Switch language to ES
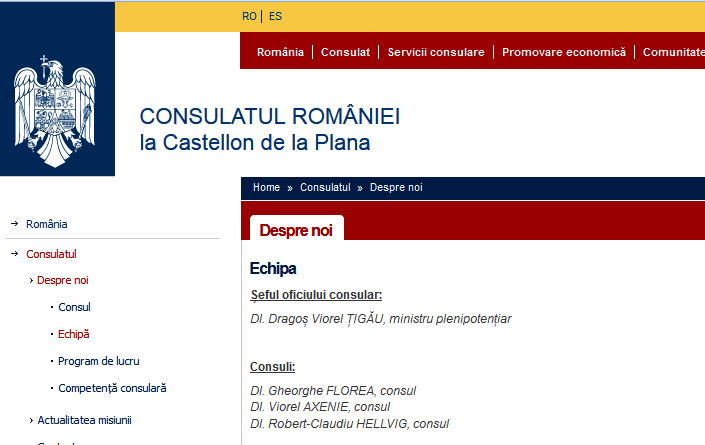Viewport: 705px width, 445px height. (x=275, y=16)
